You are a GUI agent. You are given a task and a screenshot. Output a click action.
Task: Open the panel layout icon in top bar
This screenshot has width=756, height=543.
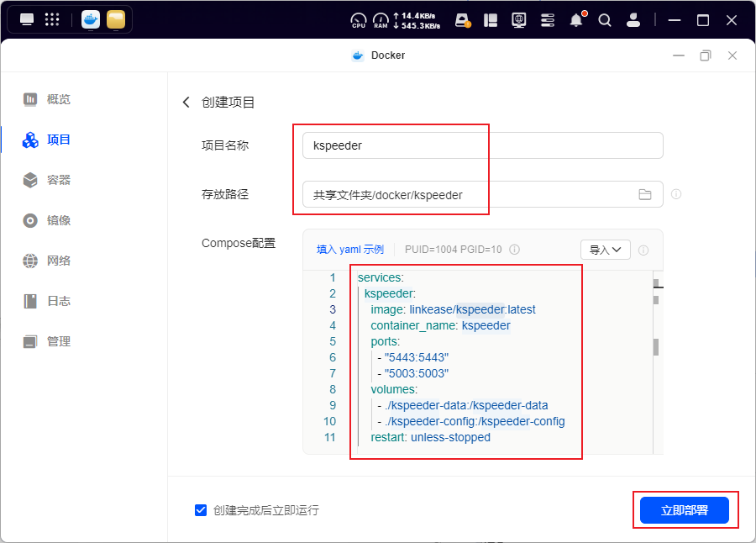(x=491, y=20)
